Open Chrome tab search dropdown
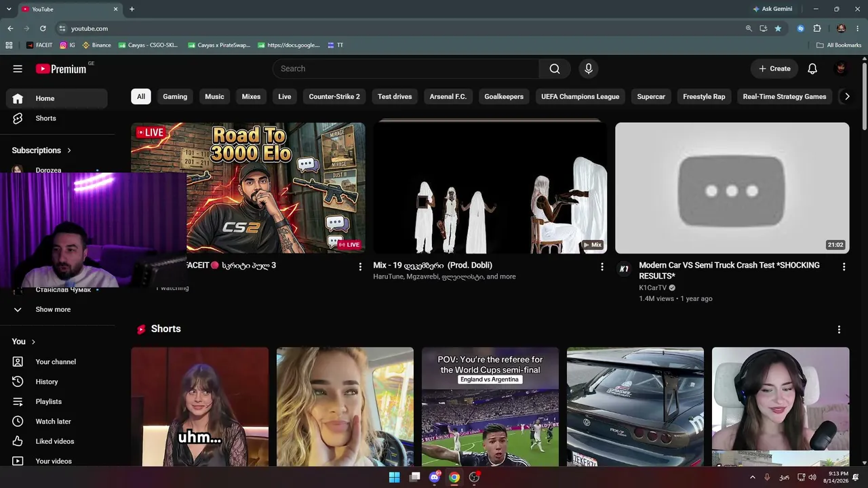Image resolution: width=868 pixels, height=488 pixels. (9, 9)
